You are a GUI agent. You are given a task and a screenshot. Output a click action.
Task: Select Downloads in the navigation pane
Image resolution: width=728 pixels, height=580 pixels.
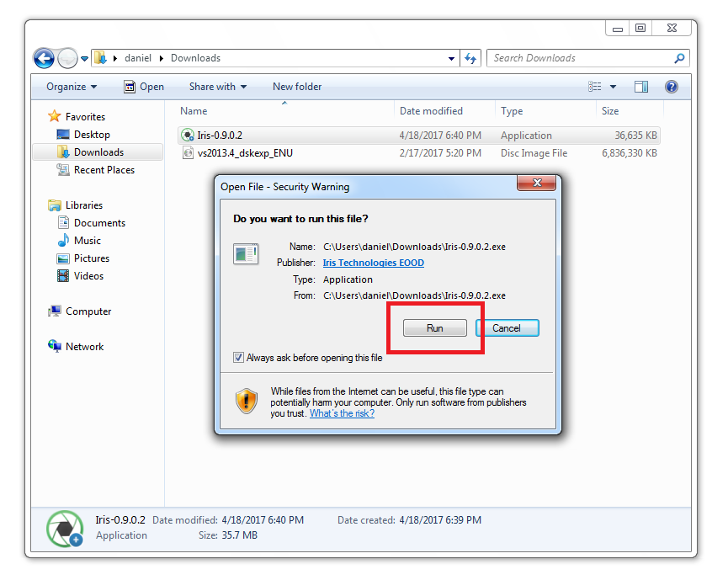(x=98, y=152)
